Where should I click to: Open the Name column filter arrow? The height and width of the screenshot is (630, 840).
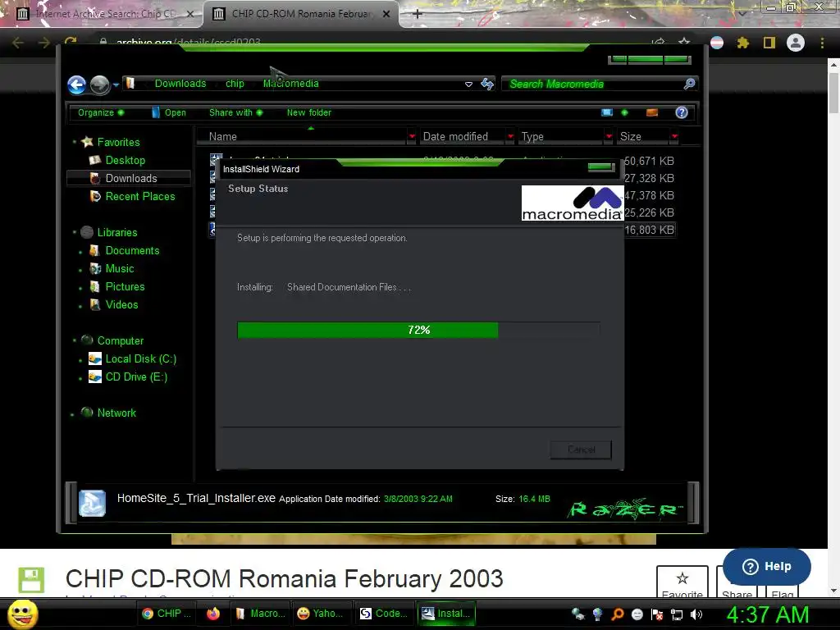pos(412,137)
